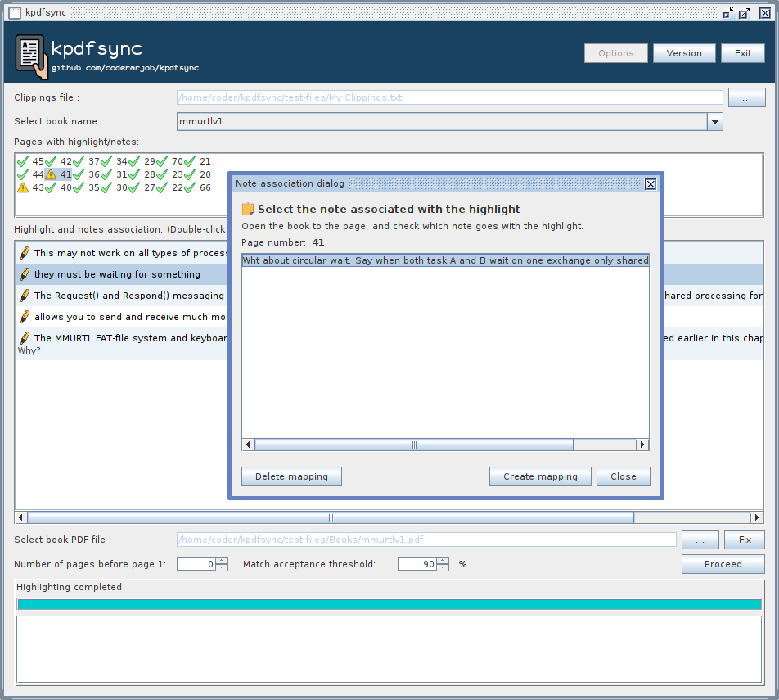Click the match threshold value field
779x700 pixels.
pyautogui.click(x=417, y=564)
